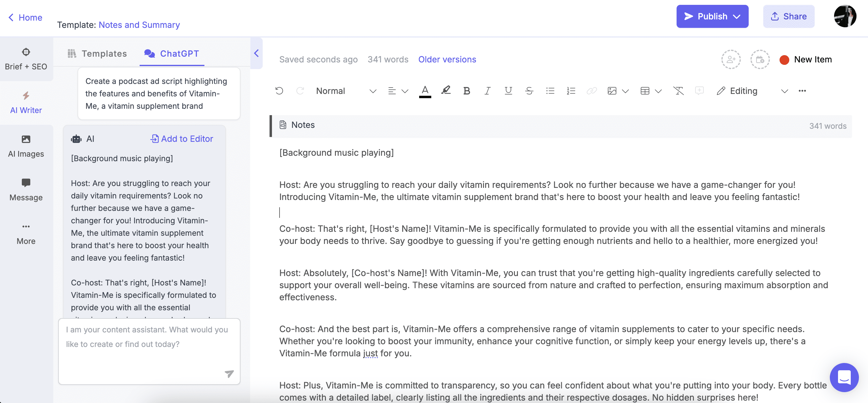Open the Editing mode dropdown

(x=752, y=91)
